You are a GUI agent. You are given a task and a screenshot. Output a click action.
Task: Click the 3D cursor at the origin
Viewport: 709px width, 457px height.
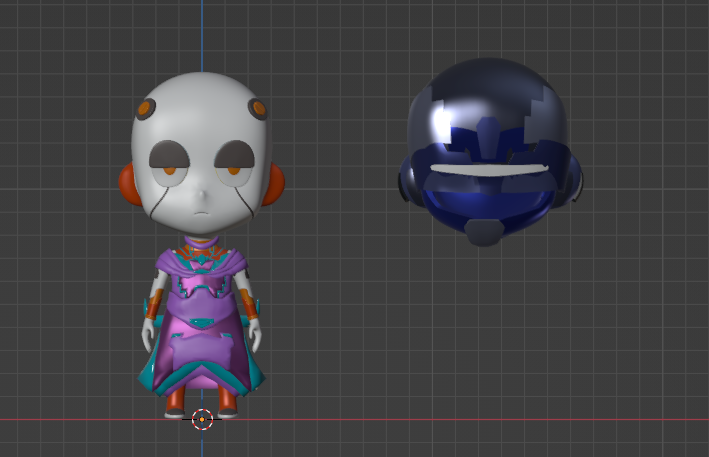(x=202, y=419)
